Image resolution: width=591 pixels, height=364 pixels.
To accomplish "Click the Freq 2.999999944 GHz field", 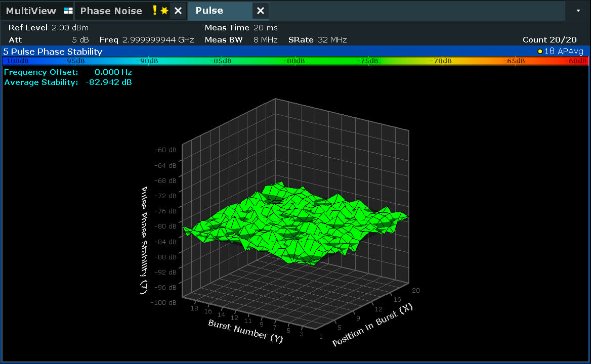I will coord(158,40).
